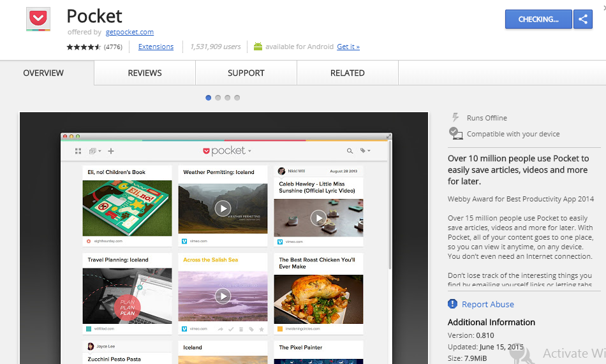Click the CHECKING... install button
Screen dimensions: 606x364
(x=538, y=19)
